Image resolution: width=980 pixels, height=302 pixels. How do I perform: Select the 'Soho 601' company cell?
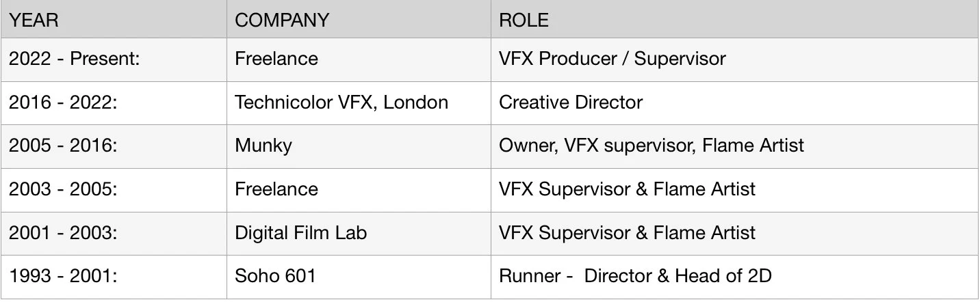coord(275,276)
